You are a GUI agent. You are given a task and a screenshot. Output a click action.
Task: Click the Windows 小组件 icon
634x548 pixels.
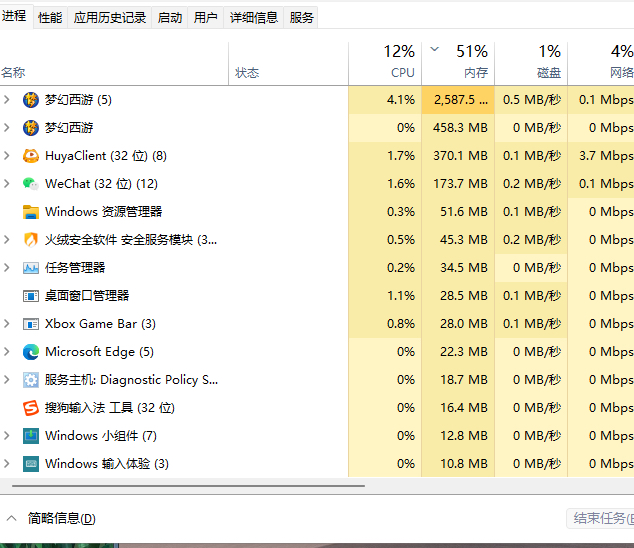pyautogui.click(x=31, y=436)
